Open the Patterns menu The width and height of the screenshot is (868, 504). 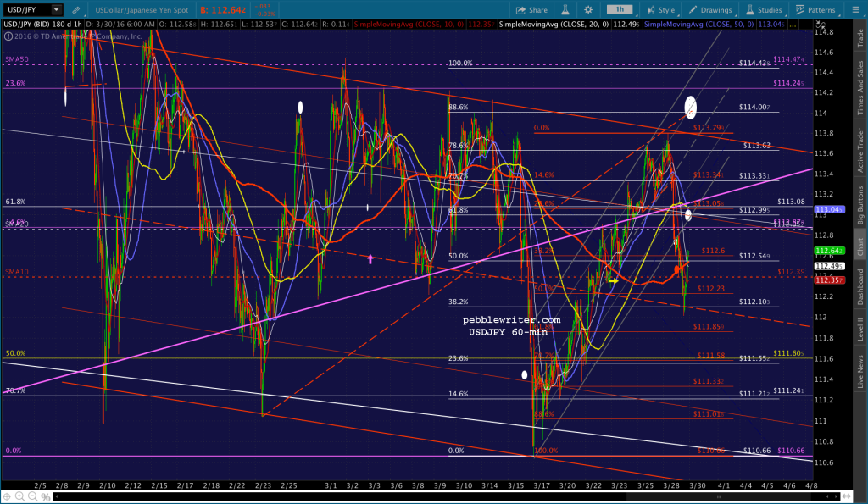(815, 10)
